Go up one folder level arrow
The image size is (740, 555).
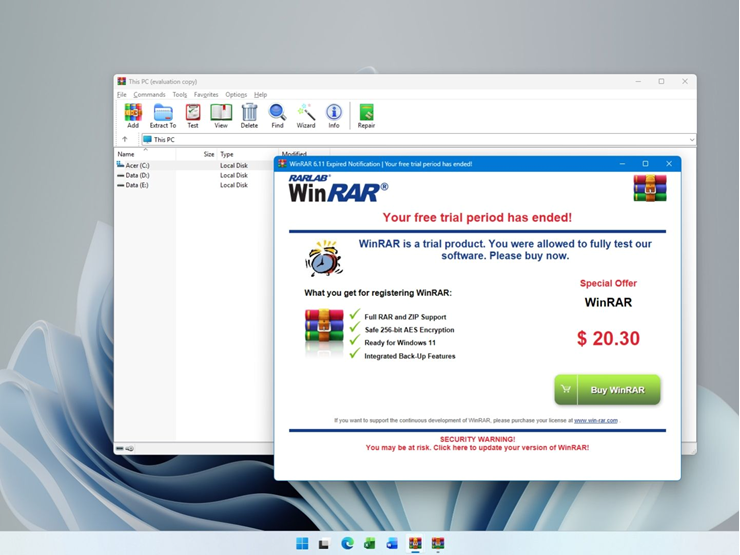click(x=125, y=139)
